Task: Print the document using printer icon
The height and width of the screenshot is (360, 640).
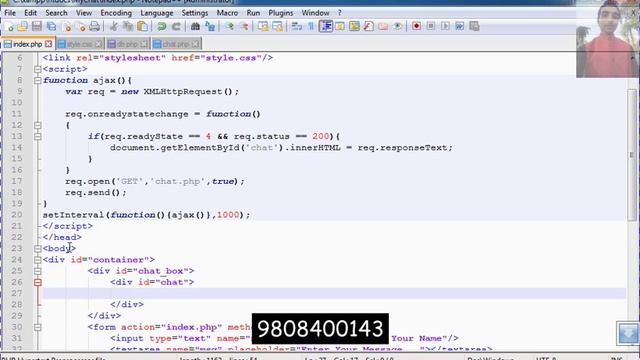Action: tap(95, 27)
